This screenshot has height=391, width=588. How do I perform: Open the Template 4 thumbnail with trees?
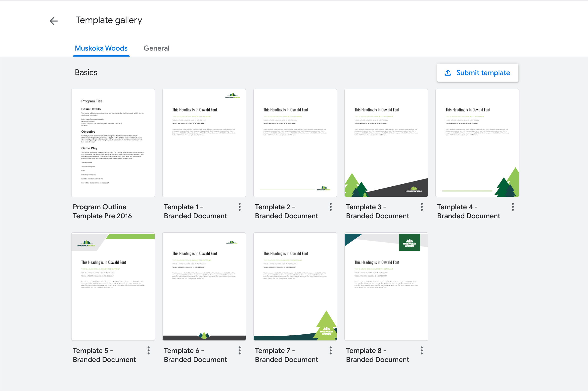point(477,143)
